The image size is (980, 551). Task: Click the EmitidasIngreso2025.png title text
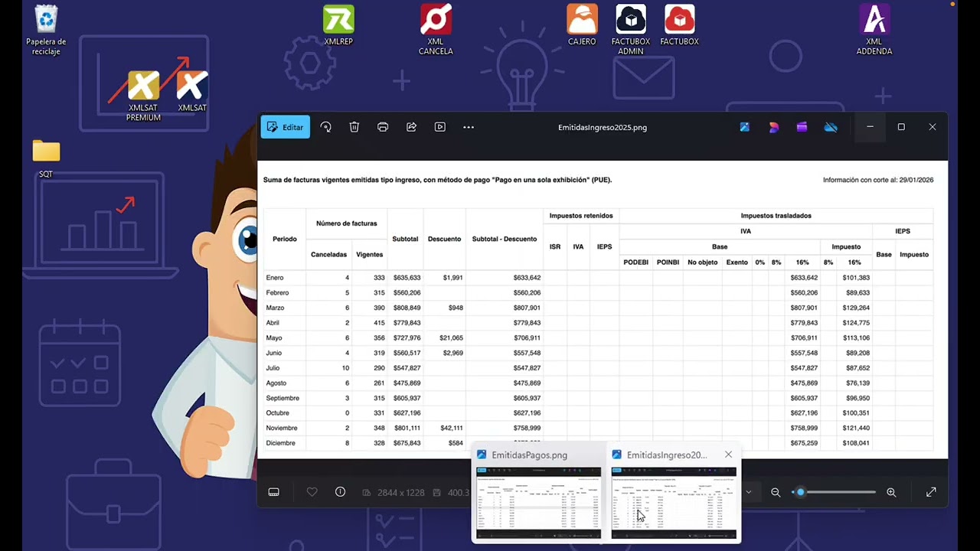pyautogui.click(x=603, y=127)
